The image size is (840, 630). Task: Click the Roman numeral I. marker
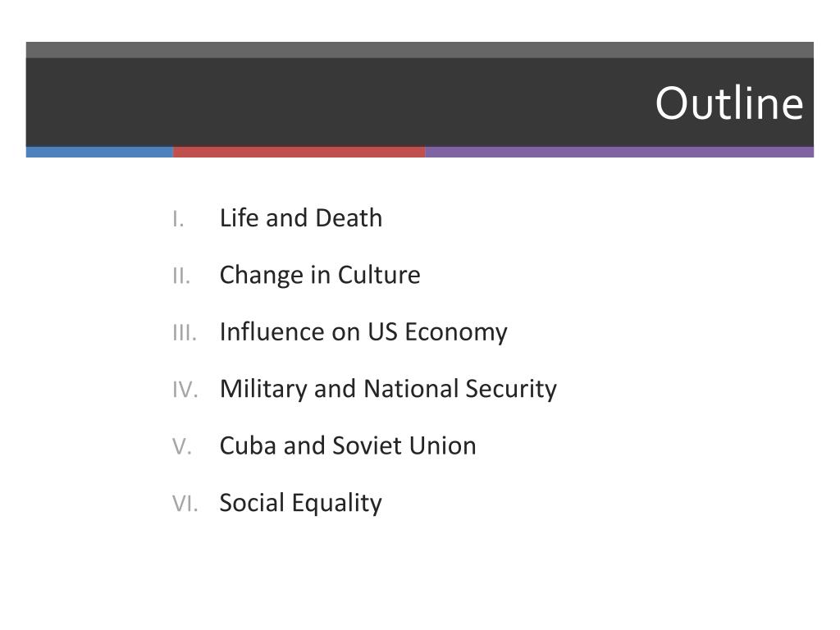pos(178,219)
